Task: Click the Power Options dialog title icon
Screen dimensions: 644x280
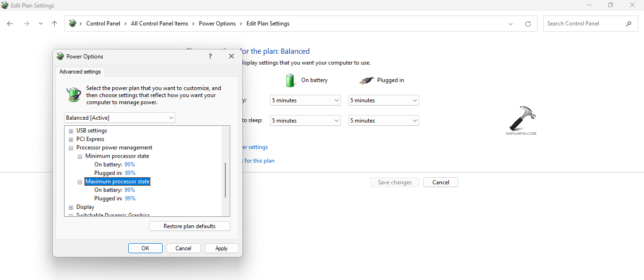Action: [x=60, y=56]
